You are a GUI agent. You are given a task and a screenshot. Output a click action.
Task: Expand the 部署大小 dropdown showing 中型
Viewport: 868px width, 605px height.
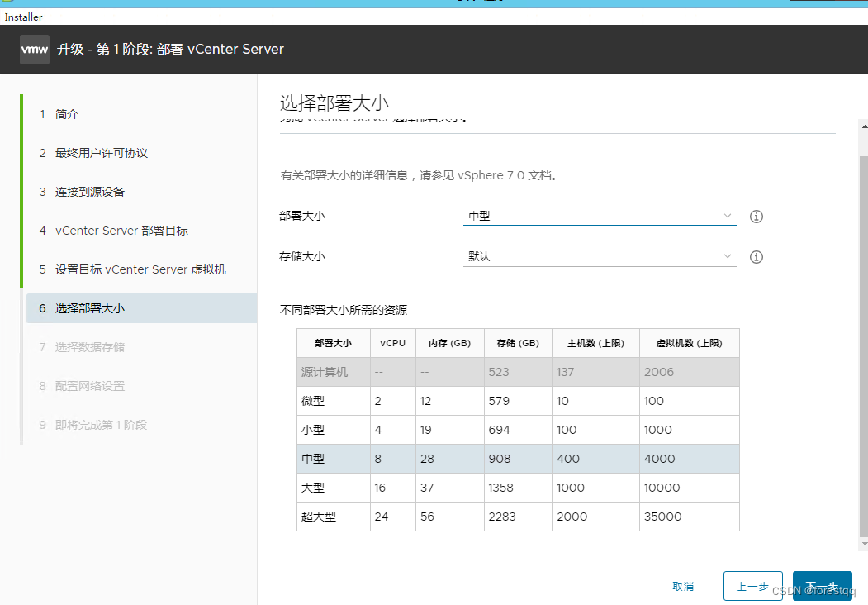pos(600,216)
